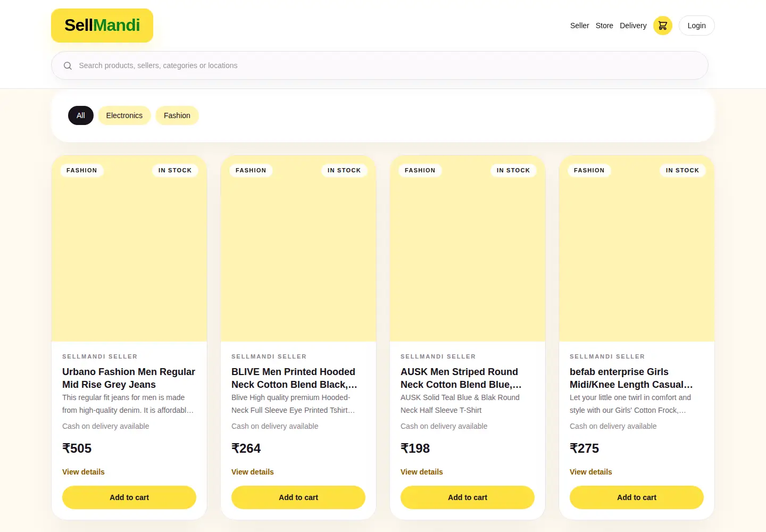Click IN STOCK badge on BLIVE tshirt card
766x532 pixels.
tap(344, 170)
